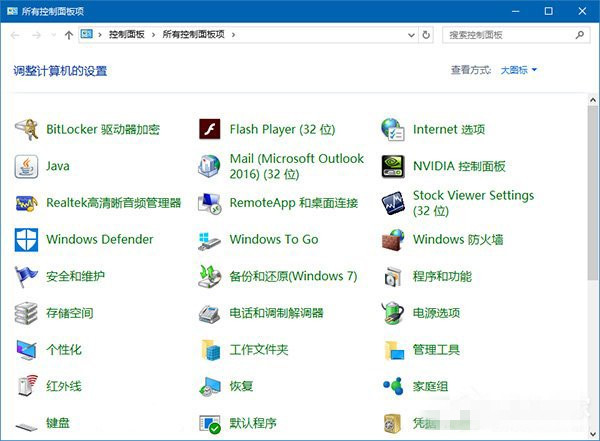Open the Java control panel icon

tap(27, 166)
